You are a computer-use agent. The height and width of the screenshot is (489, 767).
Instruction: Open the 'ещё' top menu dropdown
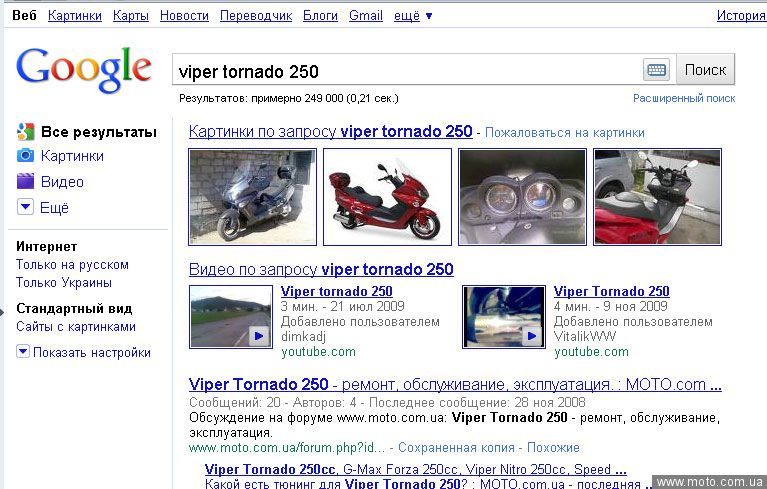[x=413, y=16]
